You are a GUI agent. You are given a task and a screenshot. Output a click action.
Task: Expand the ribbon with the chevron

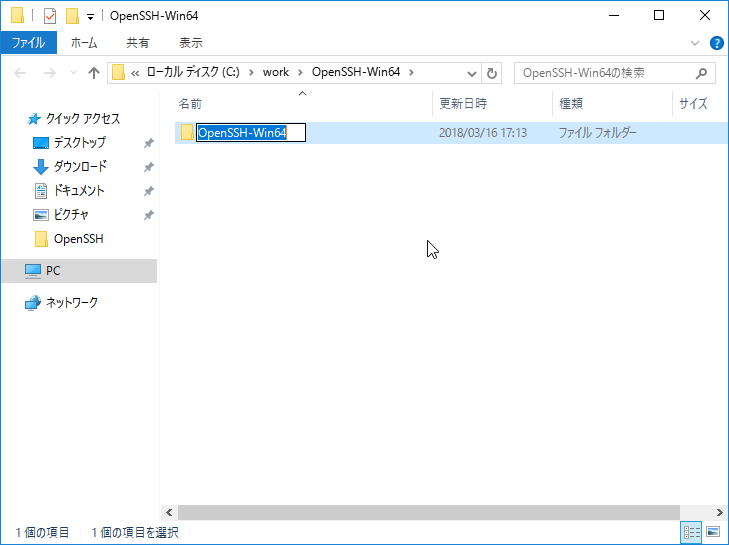tap(695, 43)
